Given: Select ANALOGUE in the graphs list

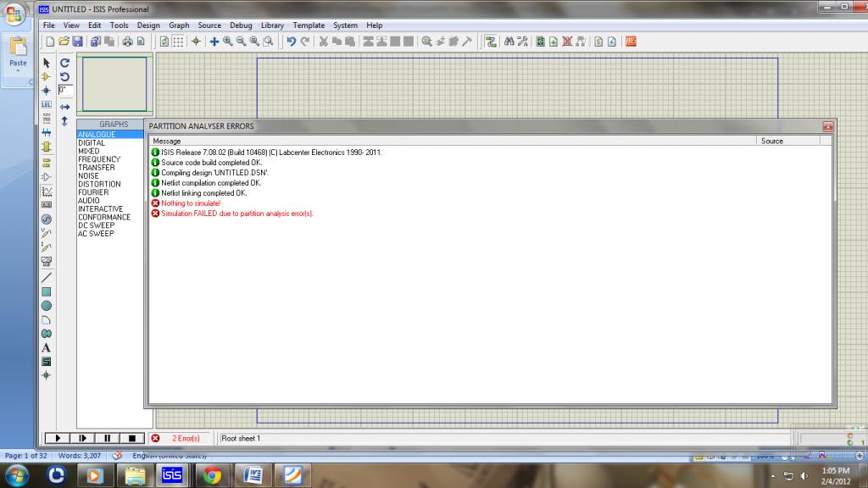Looking at the screenshot, I should [x=110, y=135].
